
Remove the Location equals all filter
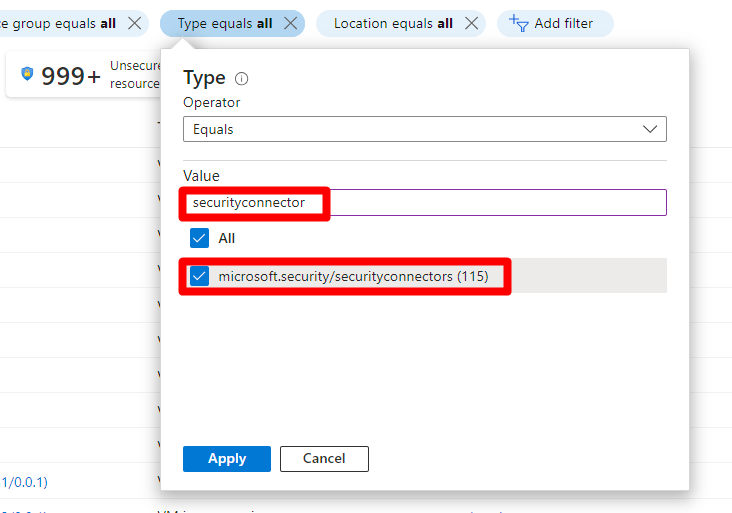(471, 24)
